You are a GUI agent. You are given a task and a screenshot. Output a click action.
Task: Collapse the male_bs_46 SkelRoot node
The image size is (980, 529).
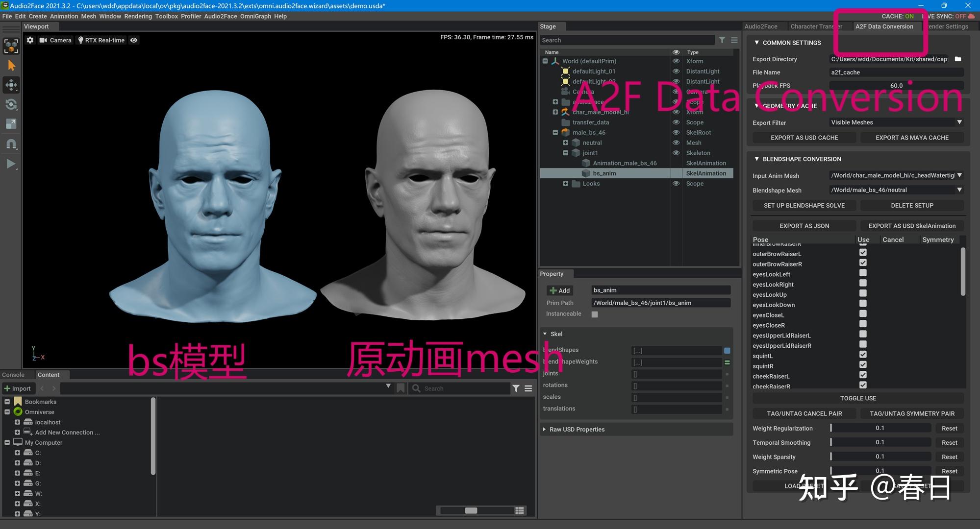pos(555,132)
